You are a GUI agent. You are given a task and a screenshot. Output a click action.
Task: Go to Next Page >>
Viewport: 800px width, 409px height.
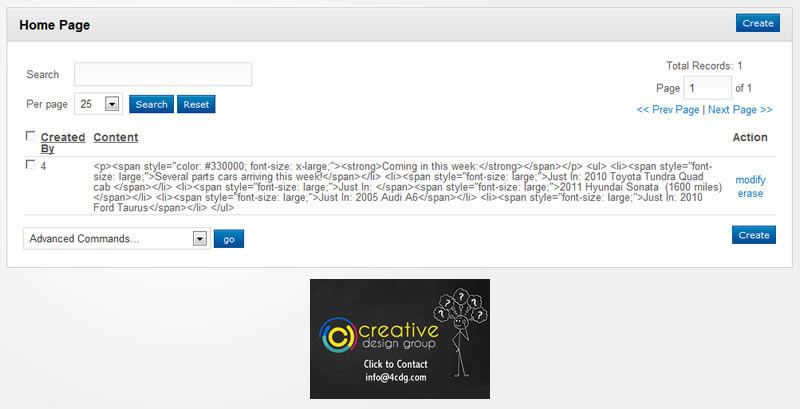740,110
